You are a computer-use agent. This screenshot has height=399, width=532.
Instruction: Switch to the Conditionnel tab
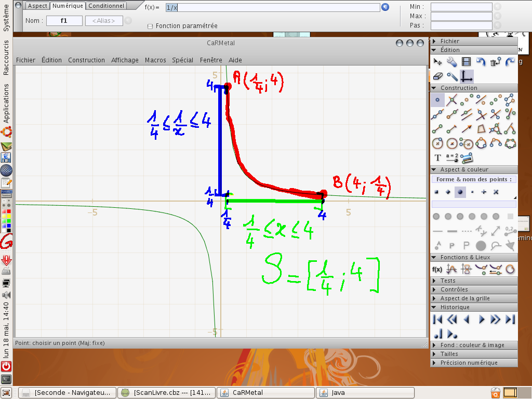(107, 6)
